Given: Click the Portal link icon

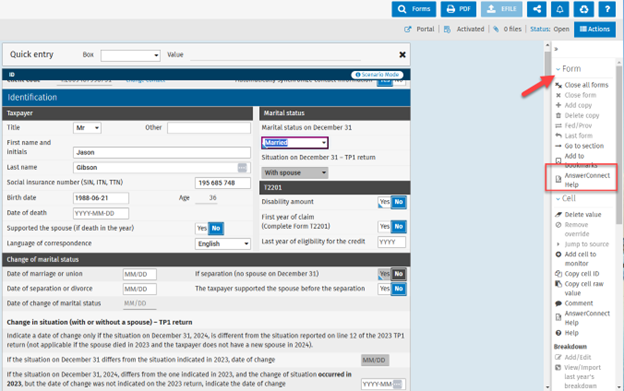Looking at the screenshot, I should coord(408,29).
